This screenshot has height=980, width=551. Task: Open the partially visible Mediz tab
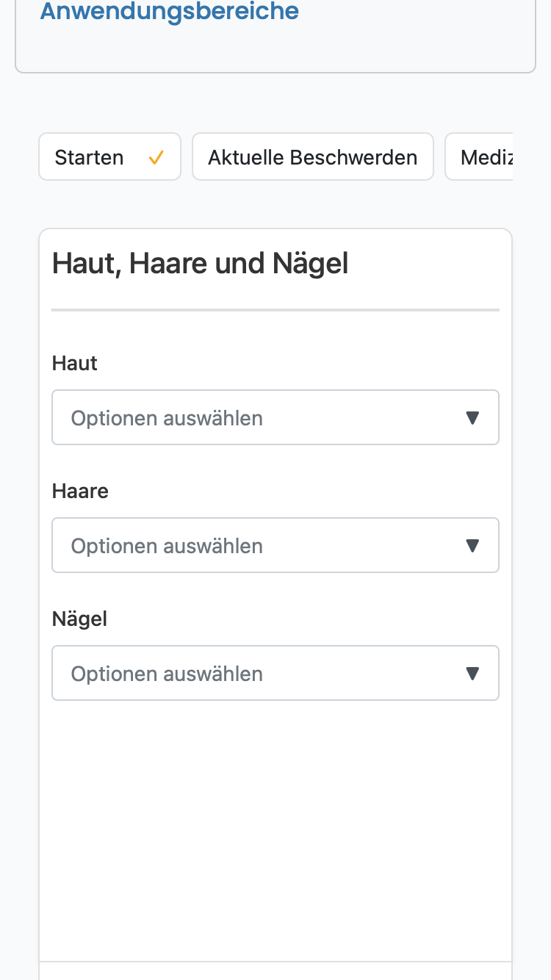pos(479,156)
